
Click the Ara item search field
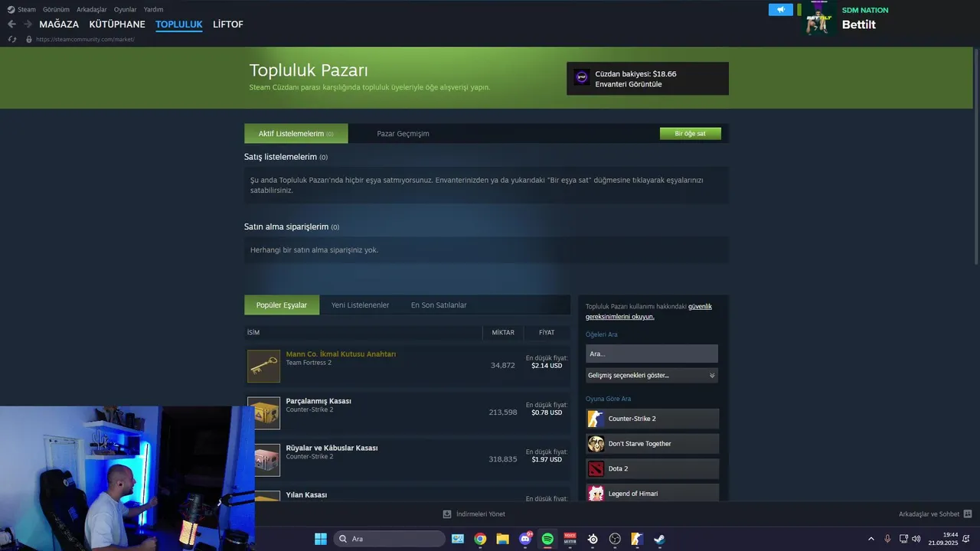tap(652, 354)
